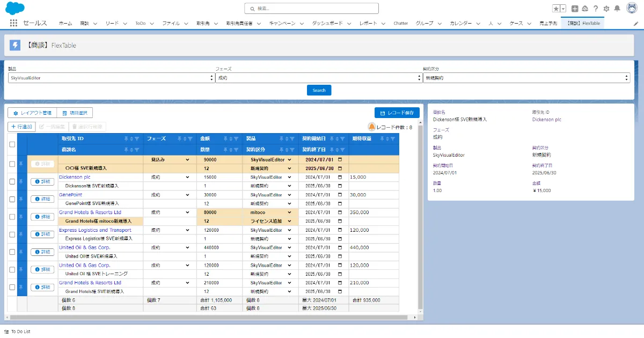
Task: Click the To Do List icon in footer
Action: click(7, 332)
